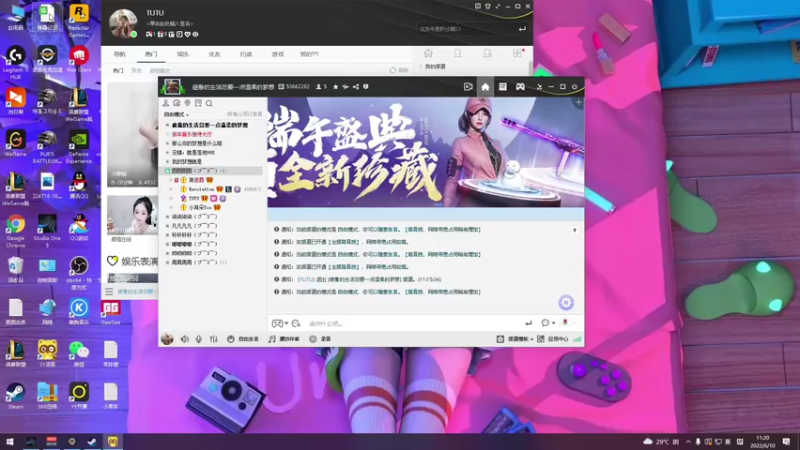The width and height of the screenshot is (800, 450).
Task: Toggle the microphone in channel bottom bar
Action: coord(198,339)
